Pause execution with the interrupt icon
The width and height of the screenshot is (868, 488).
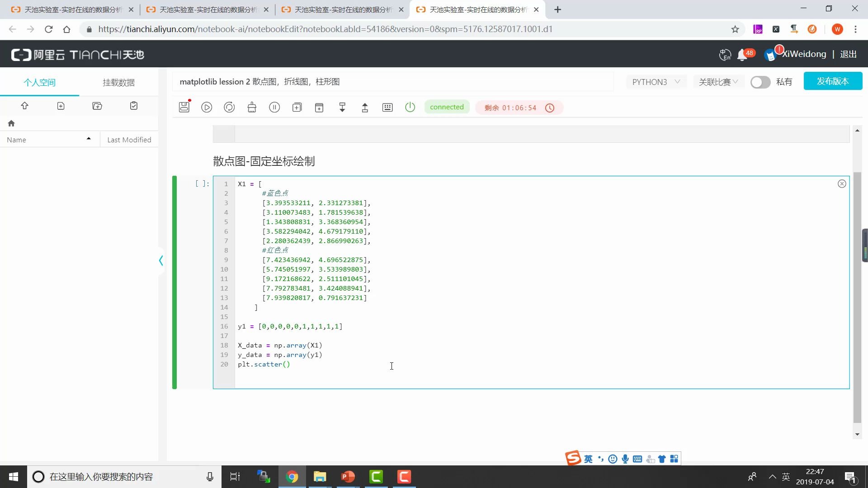pyautogui.click(x=274, y=107)
